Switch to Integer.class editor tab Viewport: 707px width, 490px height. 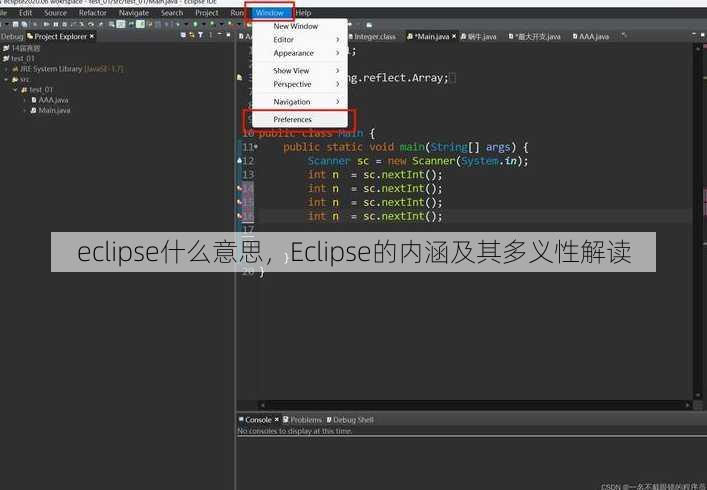tap(371, 37)
